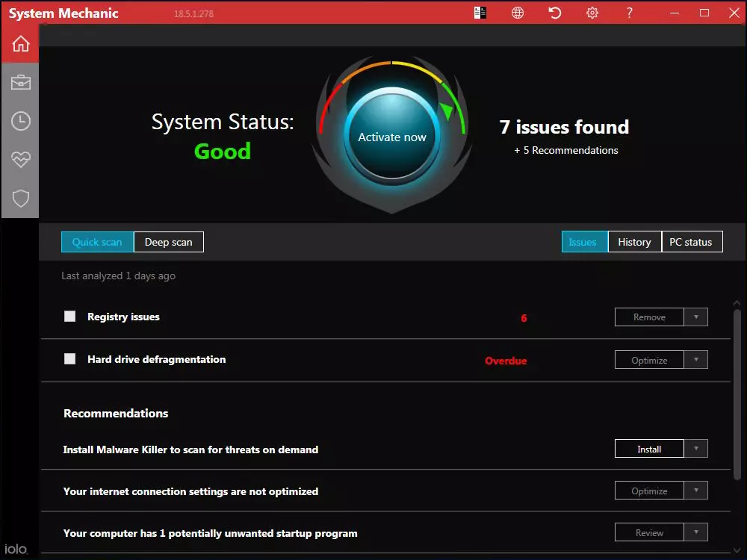Image resolution: width=747 pixels, height=560 pixels.
Task: Click the Activate now round button
Action: click(x=391, y=137)
